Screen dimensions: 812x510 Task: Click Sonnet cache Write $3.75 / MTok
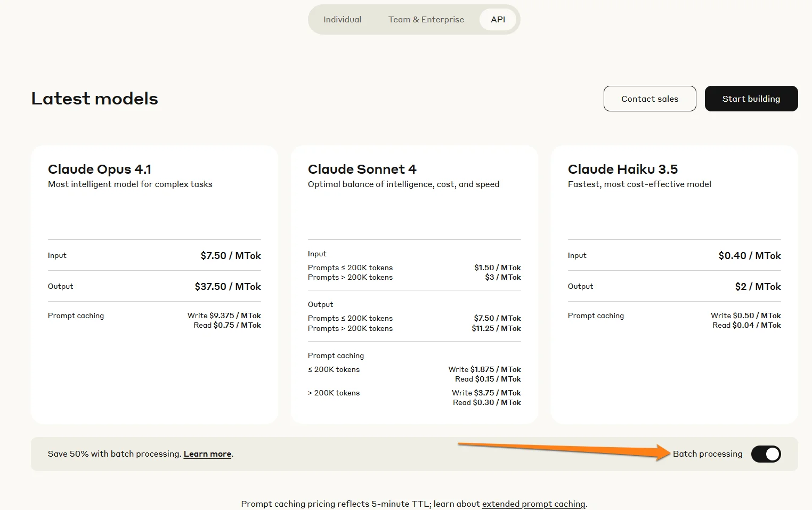tap(486, 393)
